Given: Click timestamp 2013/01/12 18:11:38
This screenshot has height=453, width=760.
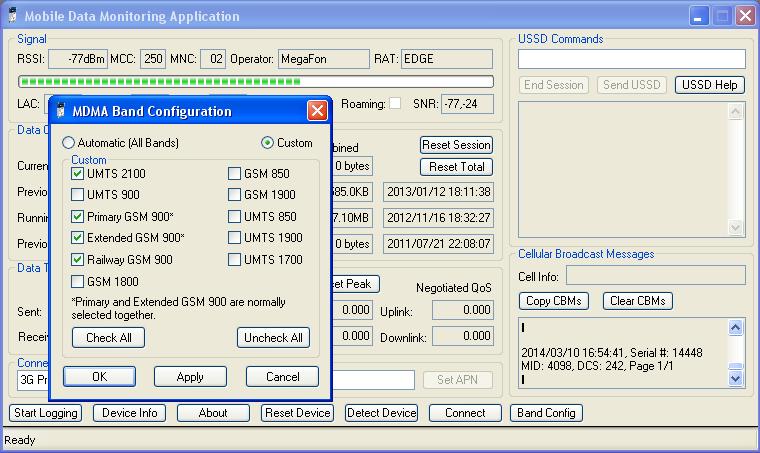Looking at the screenshot, I should tap(439, 191).
